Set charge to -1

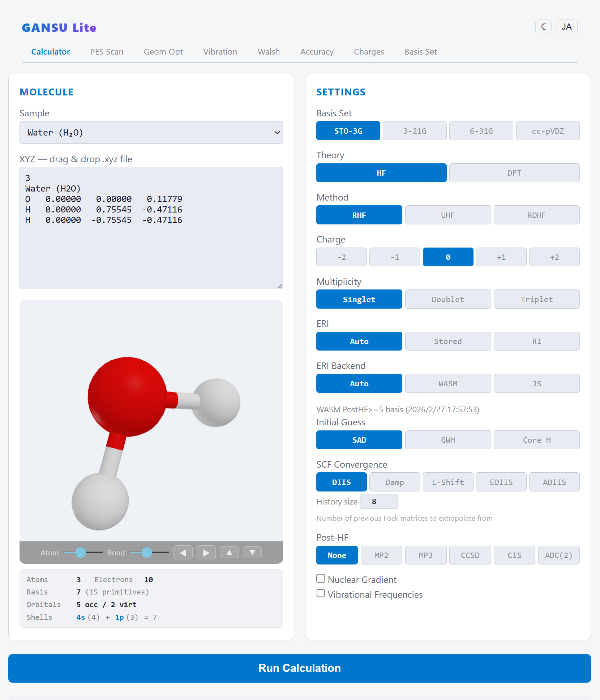coord(395,257)
